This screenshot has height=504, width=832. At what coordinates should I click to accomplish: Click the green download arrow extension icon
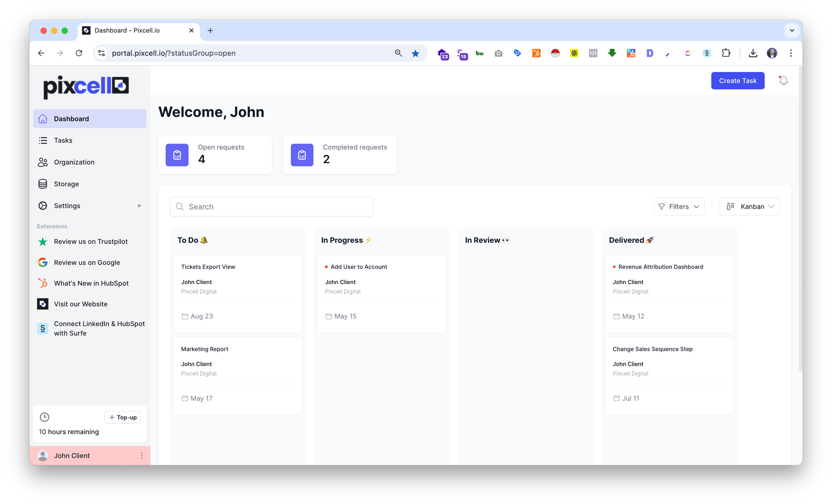tap(612, 53)
